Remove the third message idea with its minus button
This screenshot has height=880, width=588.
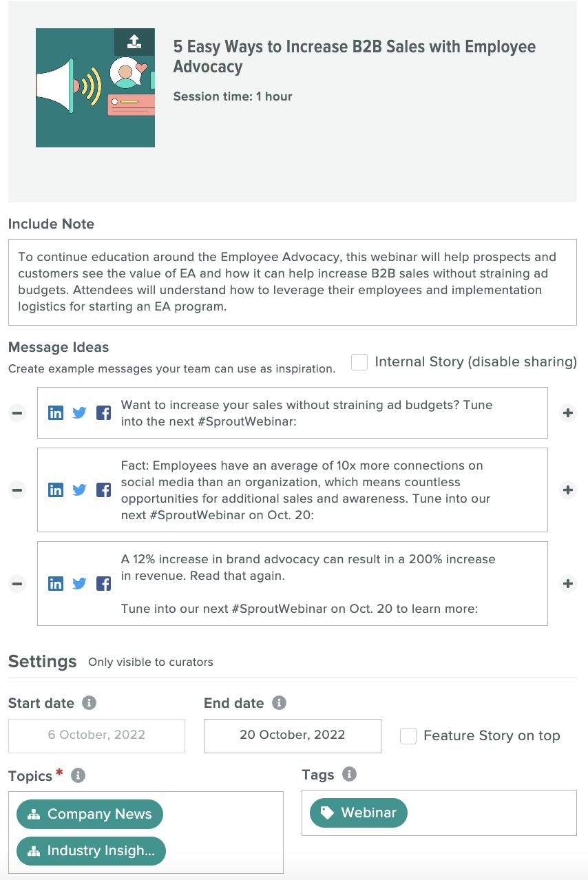tap(18, 584)
